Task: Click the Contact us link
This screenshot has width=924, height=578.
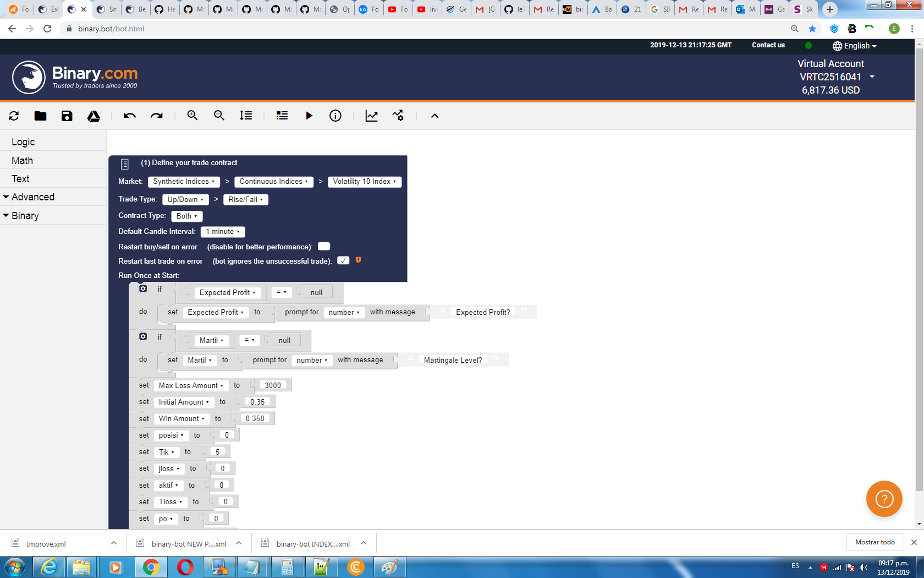Action: pyautogui.click(x=768, y=46)
